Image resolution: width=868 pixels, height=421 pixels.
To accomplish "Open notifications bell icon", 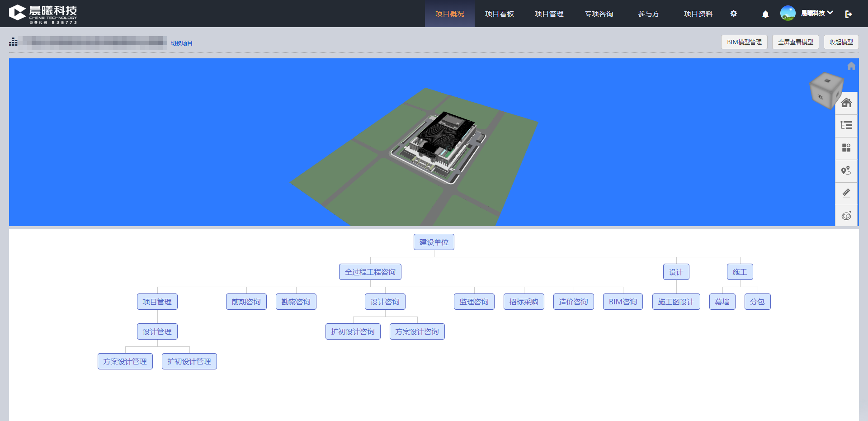I will click(x=765, y=14).
